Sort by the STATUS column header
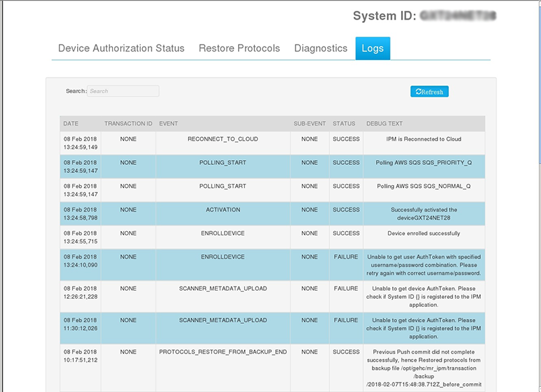 click(344, 124)
